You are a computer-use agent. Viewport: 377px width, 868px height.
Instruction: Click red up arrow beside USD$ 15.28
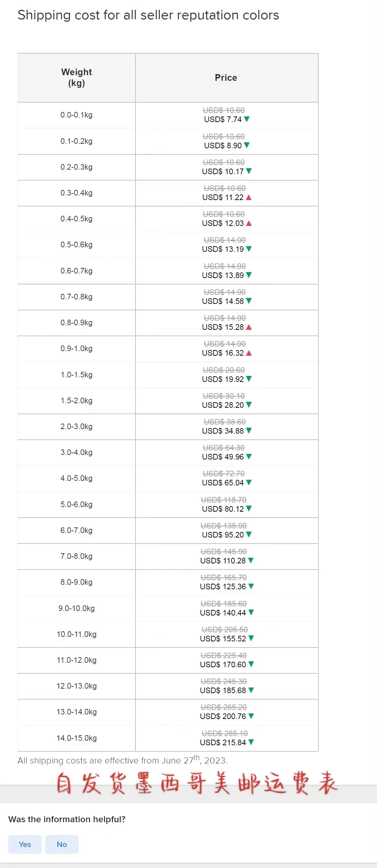pyautogui.click(x=249, y=327)
